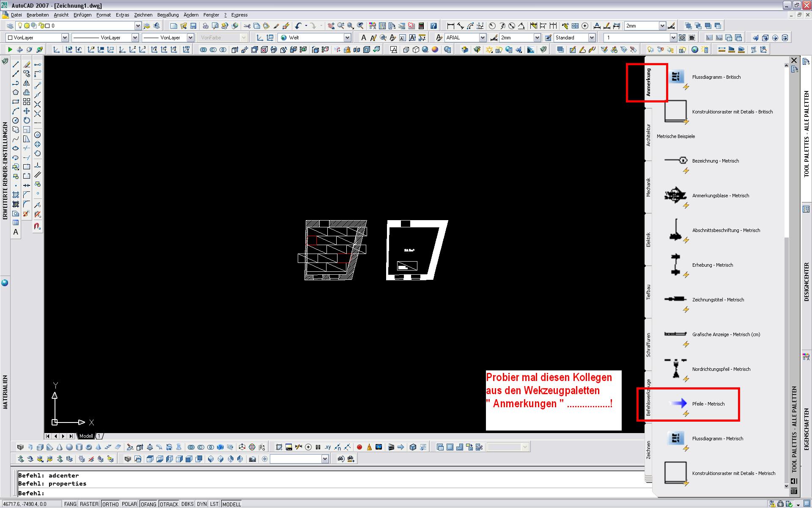
Task: Toggle RASTER grid display
Action: (x=89, y=504)
